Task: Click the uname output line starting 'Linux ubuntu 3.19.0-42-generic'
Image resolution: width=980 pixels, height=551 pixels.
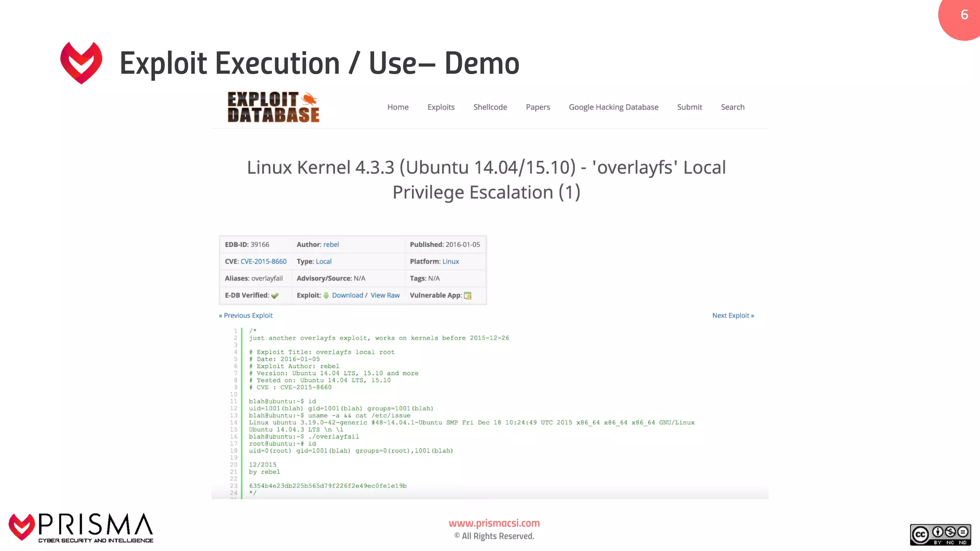Action: [x=472, y=423]
